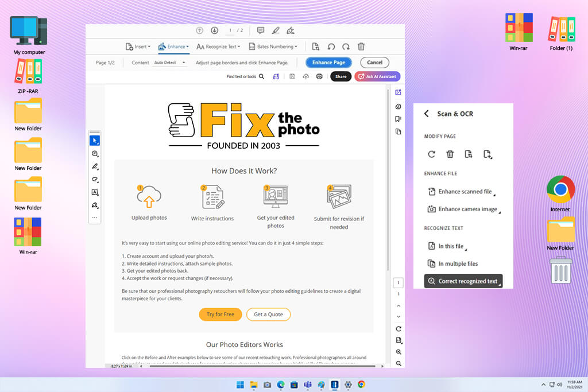Click the Cancel button

[374, 63]
